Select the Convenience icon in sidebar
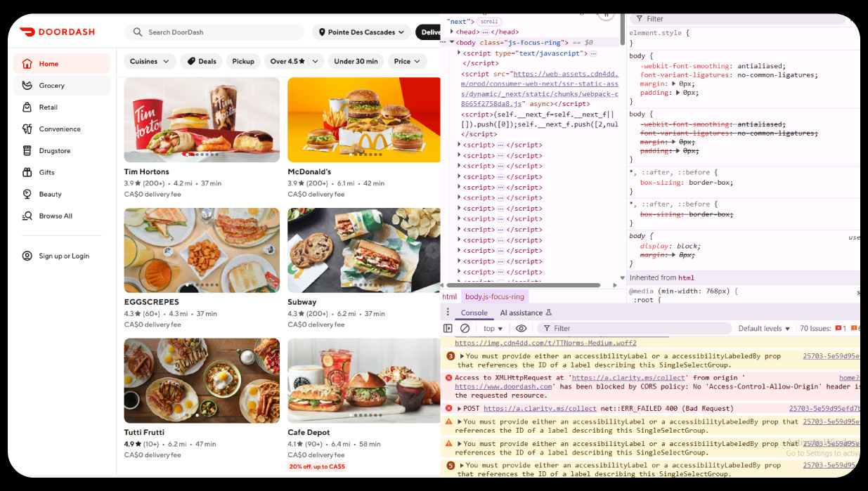This screenshot has width=868, height=491. tap(27, 129)
